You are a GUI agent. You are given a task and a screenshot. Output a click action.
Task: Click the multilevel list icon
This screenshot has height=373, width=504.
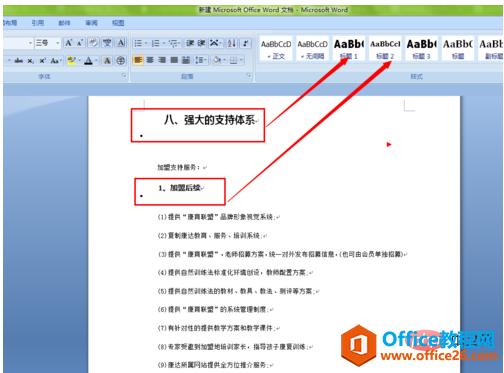(x=174, y=43)
